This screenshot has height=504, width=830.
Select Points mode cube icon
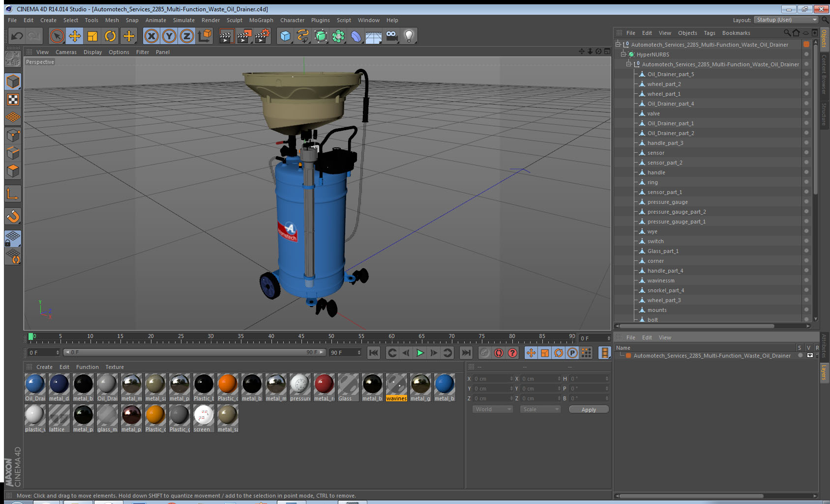tap(13, 135)
